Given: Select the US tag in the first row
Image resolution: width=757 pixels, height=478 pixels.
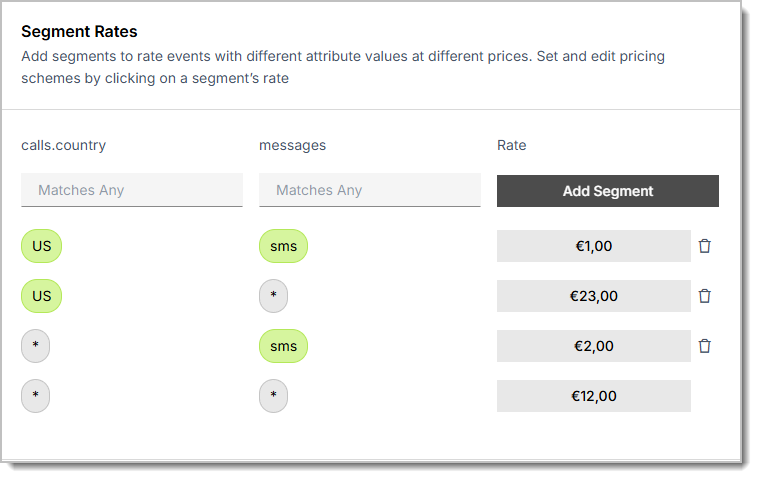Looking at the screenshot, I should point(42,246).
